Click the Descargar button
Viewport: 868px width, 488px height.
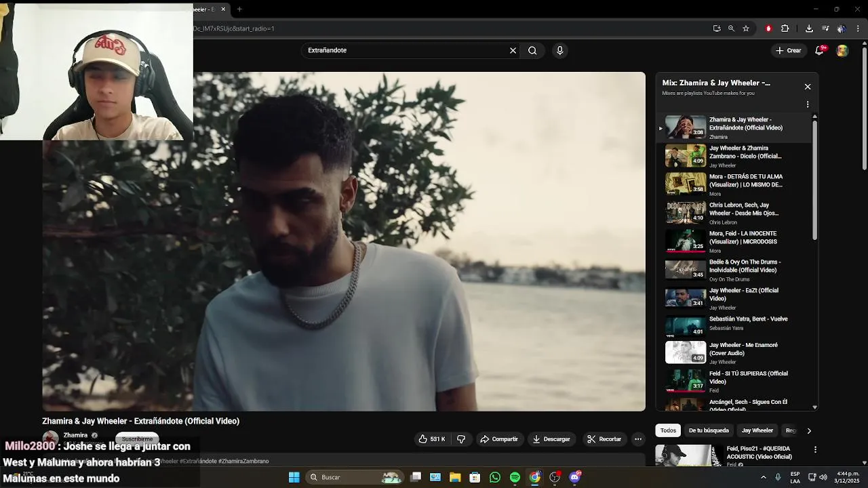click(551, 439)
